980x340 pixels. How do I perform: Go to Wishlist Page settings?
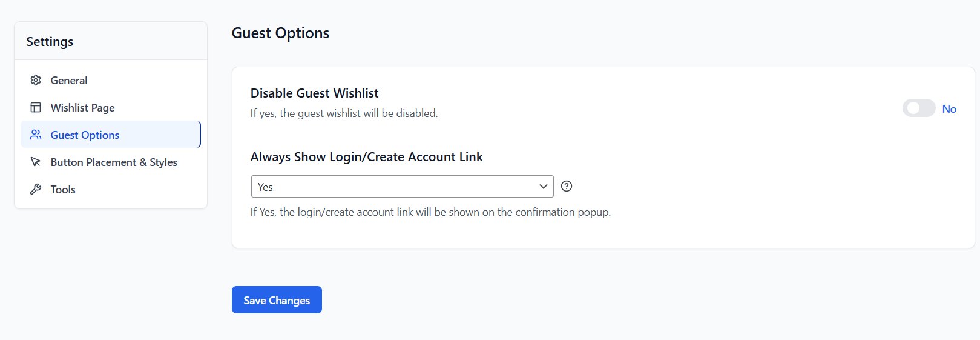click(x=83, y=108)
